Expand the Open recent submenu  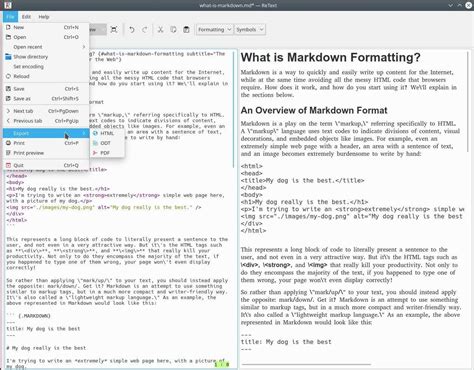click(x=46, y=47)
